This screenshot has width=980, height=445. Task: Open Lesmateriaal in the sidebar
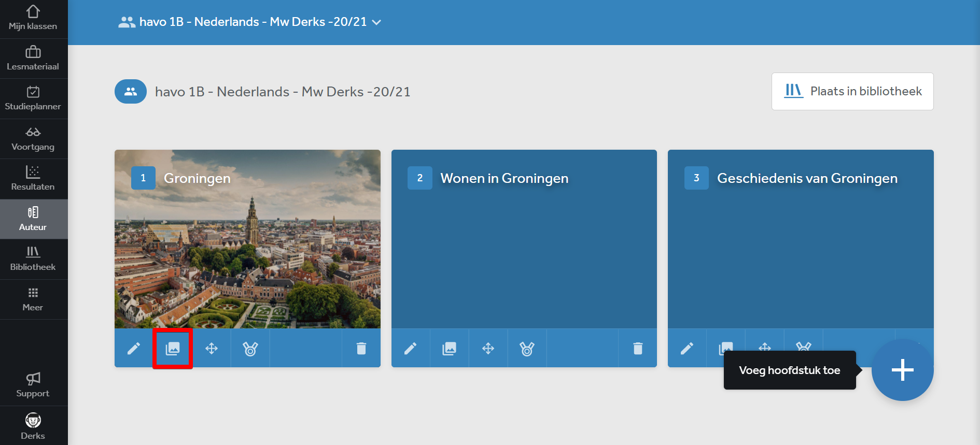(x=33, y=59)
